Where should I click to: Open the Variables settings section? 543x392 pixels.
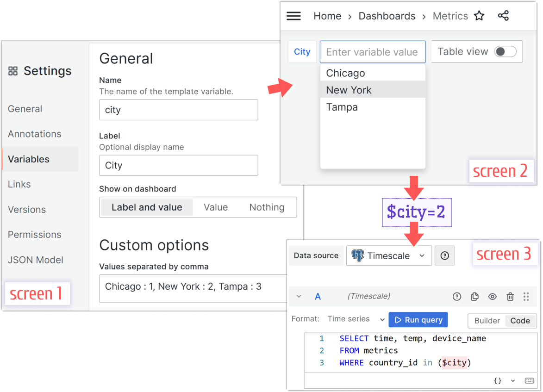click(x=29, y=159)
